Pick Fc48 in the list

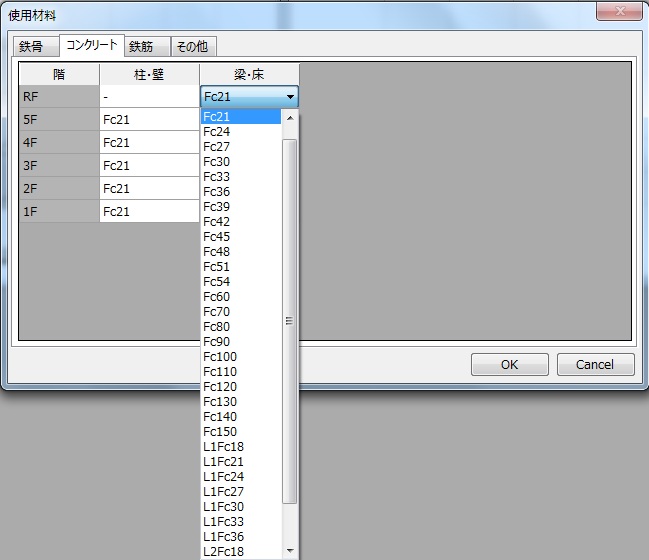[241, 252]
